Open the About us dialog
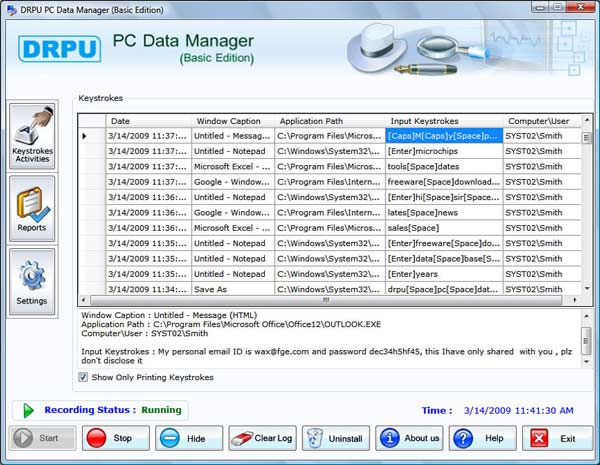The image size is (600, 465). 409,438
